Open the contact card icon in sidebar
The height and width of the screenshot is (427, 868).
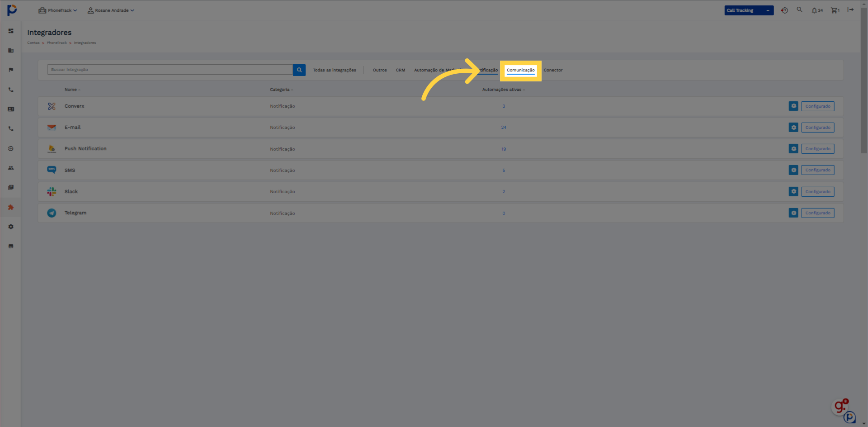pyautogui.click(x=11, y=109)
